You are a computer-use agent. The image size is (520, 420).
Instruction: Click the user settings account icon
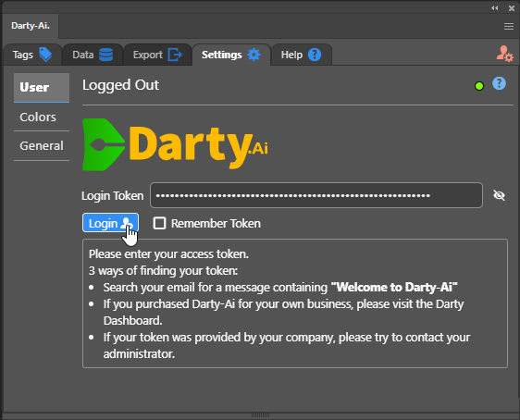click(x=504, y=54)
